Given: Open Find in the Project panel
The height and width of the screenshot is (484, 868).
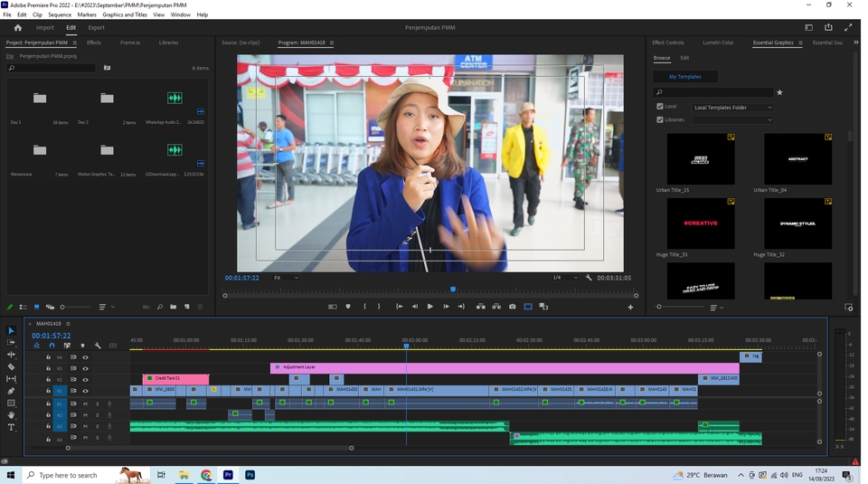Looking at the screenshot, I should coord(159,307).
